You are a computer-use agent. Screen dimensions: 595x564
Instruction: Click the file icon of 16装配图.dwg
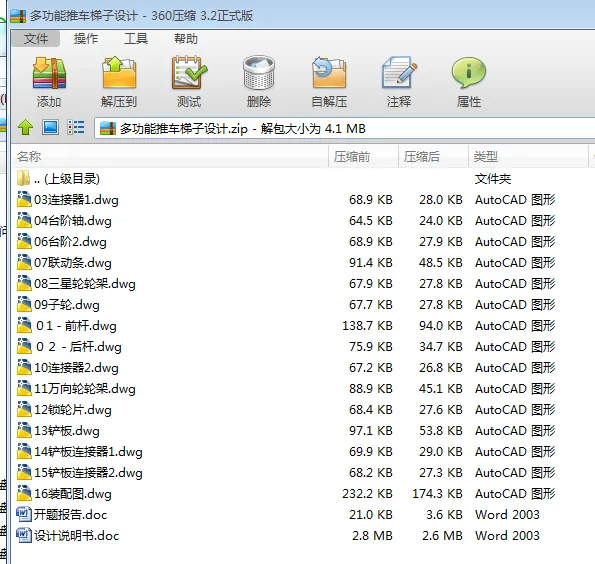click(x=24, y=493)
